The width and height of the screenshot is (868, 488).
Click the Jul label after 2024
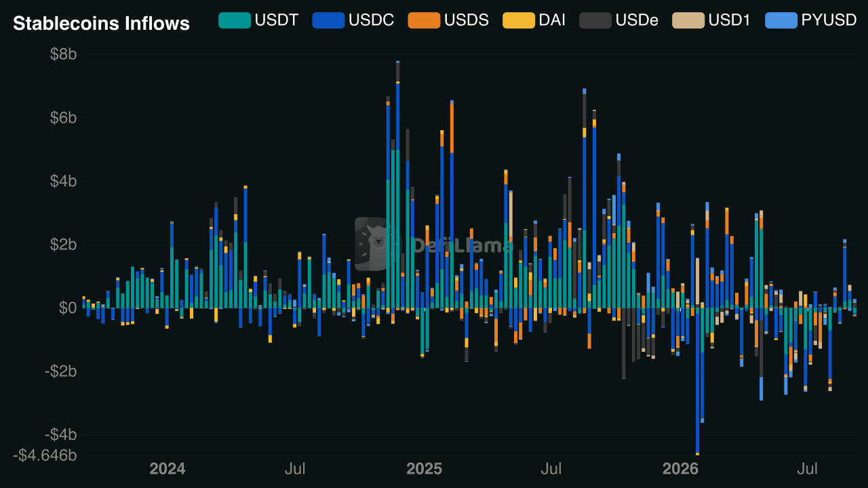coord(295,469)
